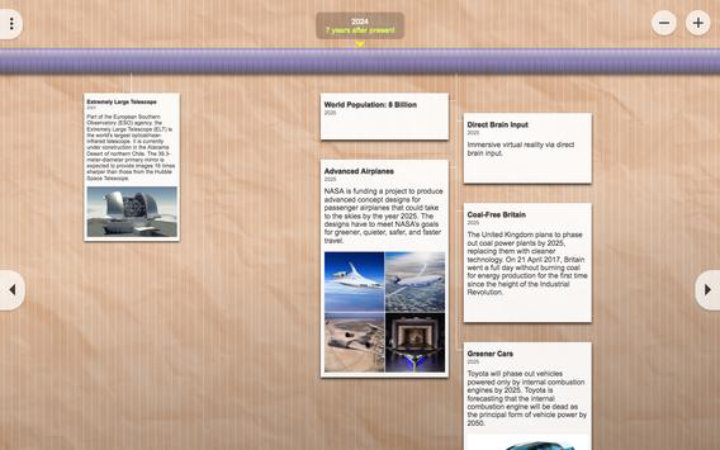The height and width of the screenshot is (450, 720).
Task: View bottom-left desert aircraft image
Action: pos(354,343)
